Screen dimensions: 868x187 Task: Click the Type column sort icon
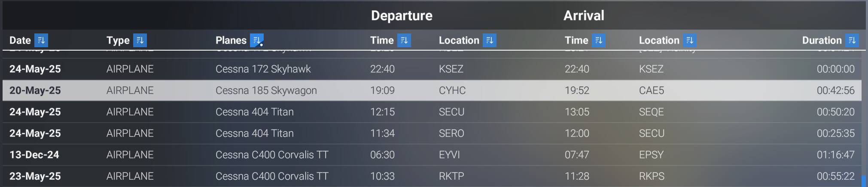tap(140, 40)
